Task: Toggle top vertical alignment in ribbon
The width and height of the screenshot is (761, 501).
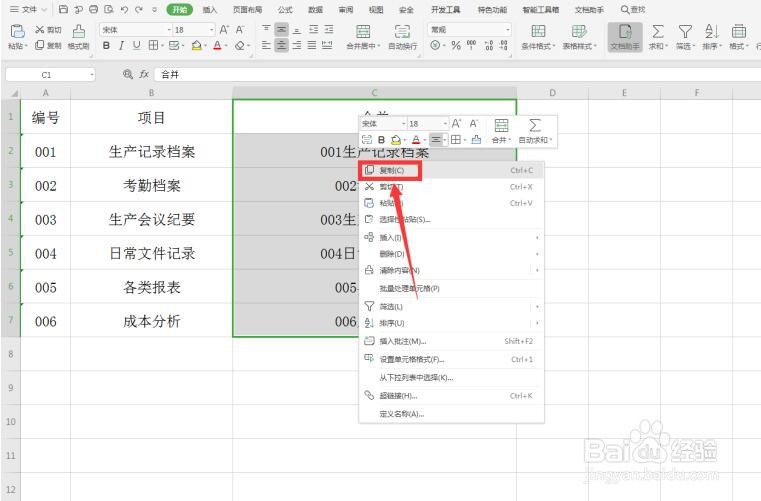Action: [x=266, y=29]
